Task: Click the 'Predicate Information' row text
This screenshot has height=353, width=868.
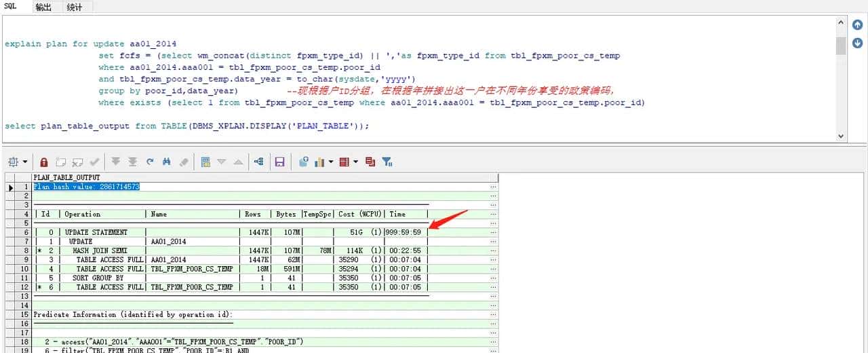Action: [x=132, y=314]
